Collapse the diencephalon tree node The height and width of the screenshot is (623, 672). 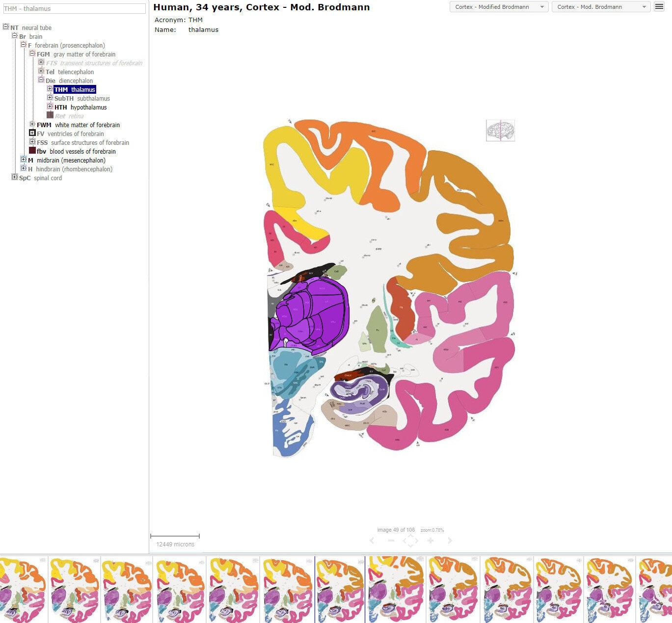click(41, 81)
